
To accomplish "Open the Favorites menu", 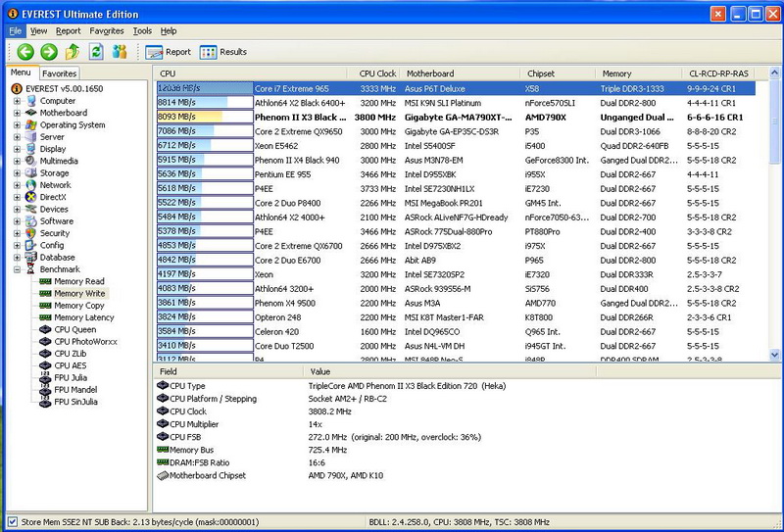I will pos(107,31).
